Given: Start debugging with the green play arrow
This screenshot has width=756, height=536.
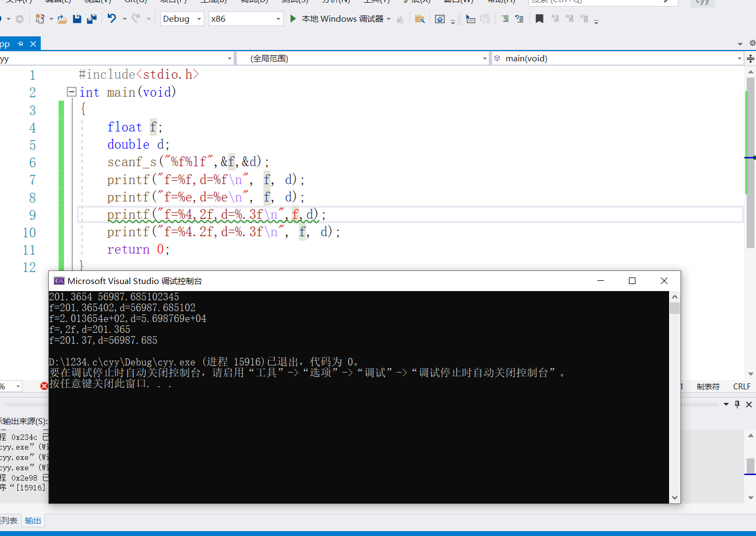Looking at the screenshot, I should (293, 18).
